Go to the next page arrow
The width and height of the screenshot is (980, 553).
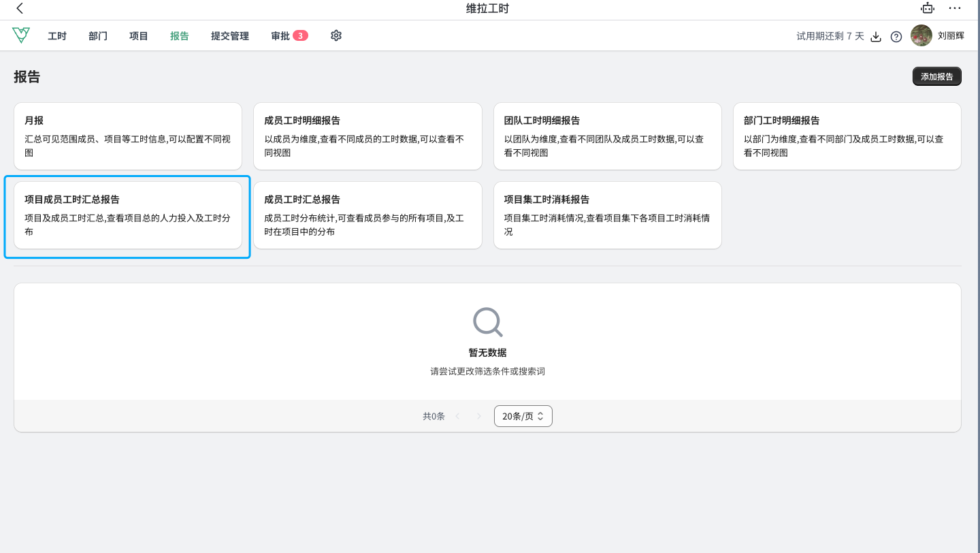tap(478, 416)
